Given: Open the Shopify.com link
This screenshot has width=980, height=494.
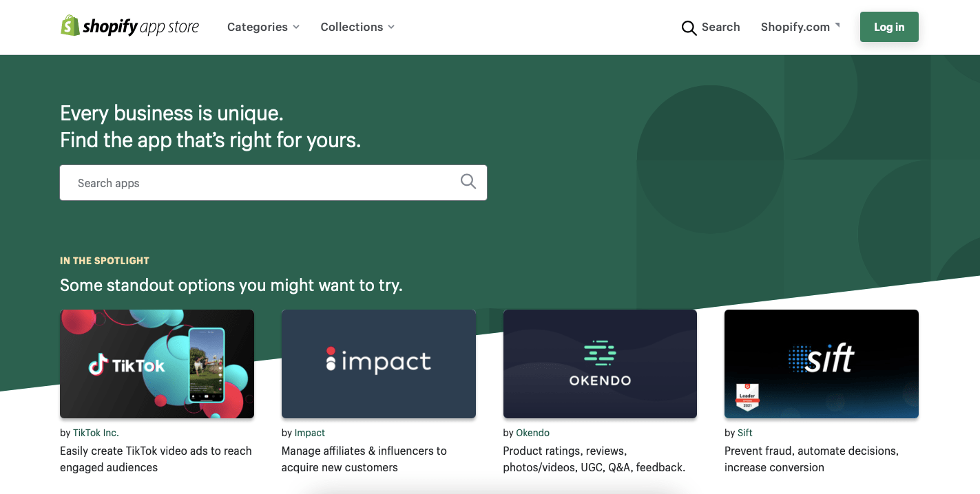Looking at the screenshot, I should [795, 27].
